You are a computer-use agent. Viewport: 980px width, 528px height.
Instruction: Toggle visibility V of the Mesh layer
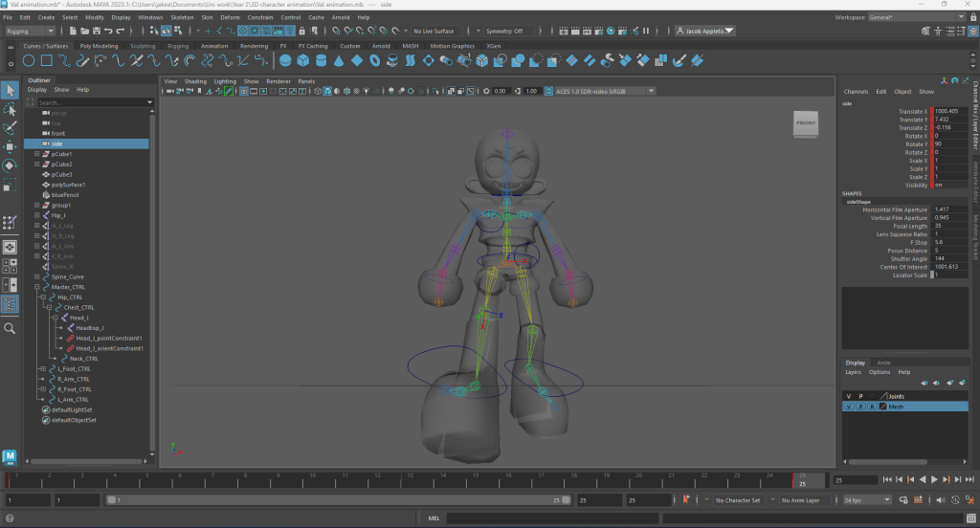pos(849,407)
